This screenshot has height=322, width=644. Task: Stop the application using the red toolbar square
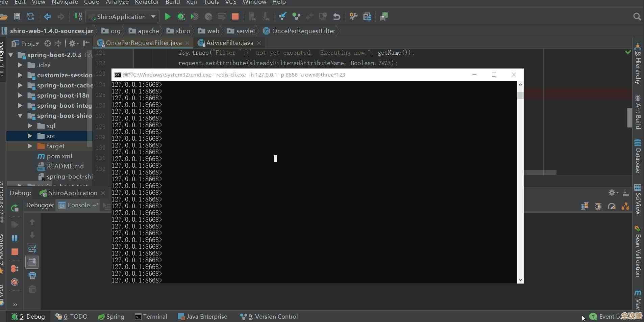pos(236,17)
